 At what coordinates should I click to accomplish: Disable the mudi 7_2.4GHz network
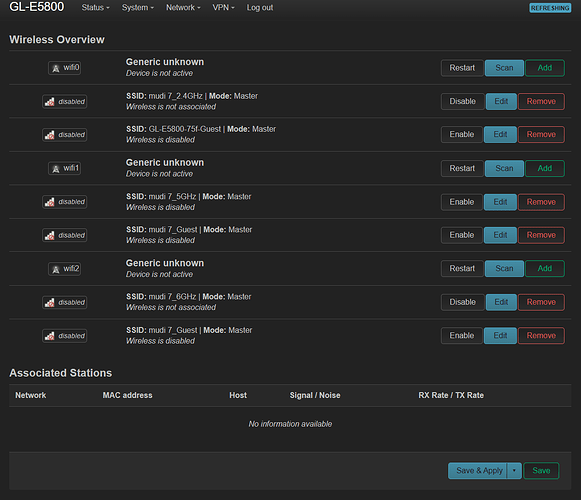(462, 101)
